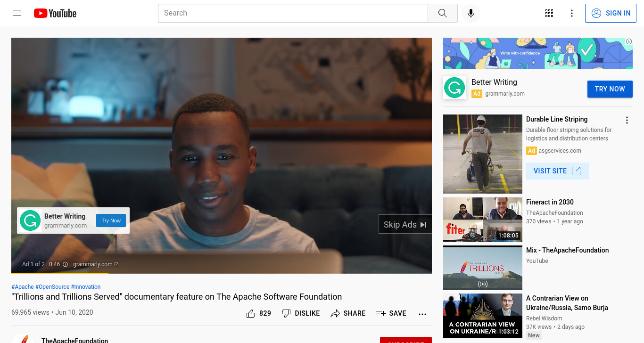Open the grammarly.com external link in player
The image size is (644, 343).
click(x=96, y=264)
